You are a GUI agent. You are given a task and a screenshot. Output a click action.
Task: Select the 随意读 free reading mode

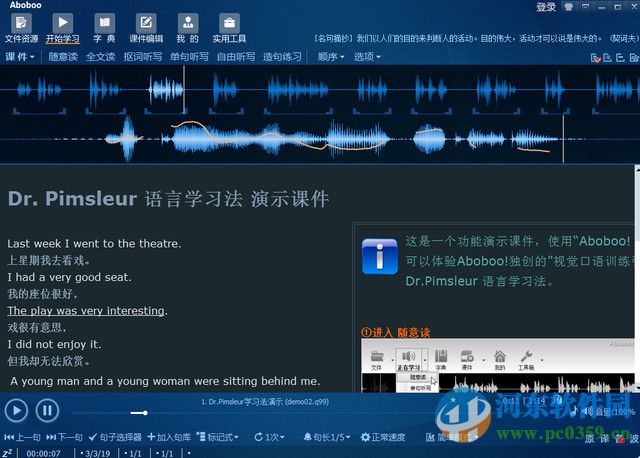(x=63, y=57)
